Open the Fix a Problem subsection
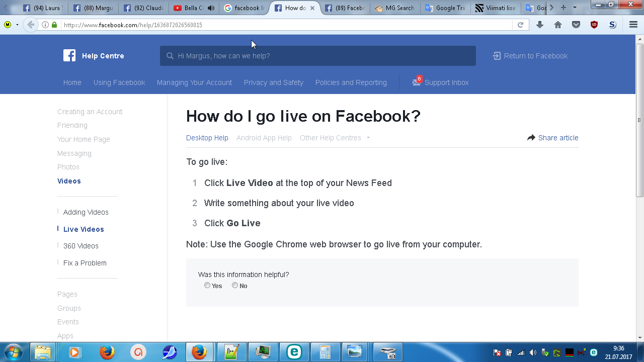Viewport: 644px width, 362px height. point(85,263)
